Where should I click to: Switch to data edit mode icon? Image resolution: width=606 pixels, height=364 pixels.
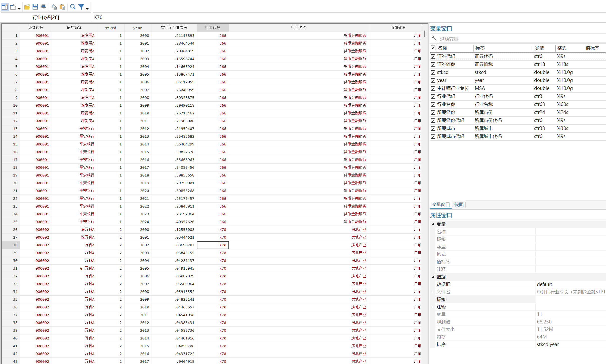[5, 7]
